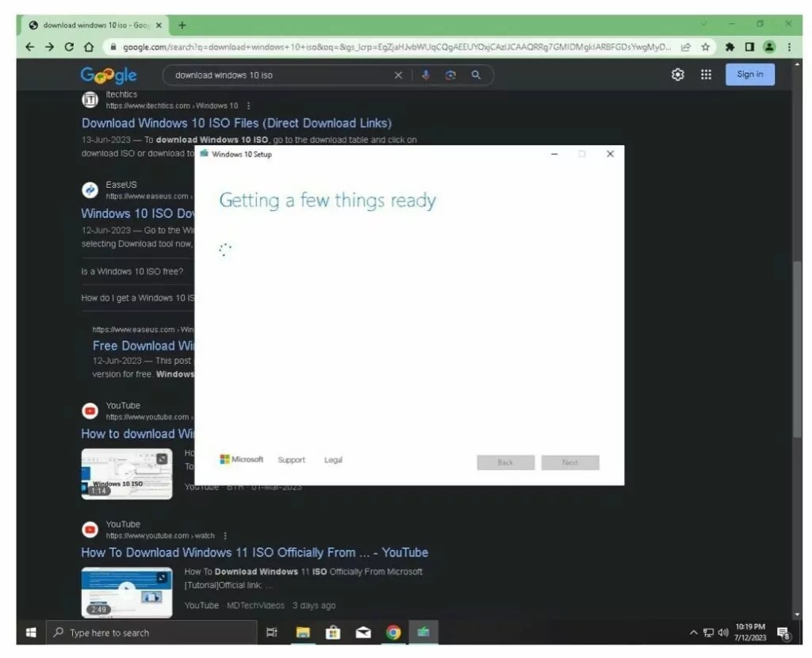Click taskbar 'Type here to search' box
The image size is (812, 658).
[x=151, y=632]
